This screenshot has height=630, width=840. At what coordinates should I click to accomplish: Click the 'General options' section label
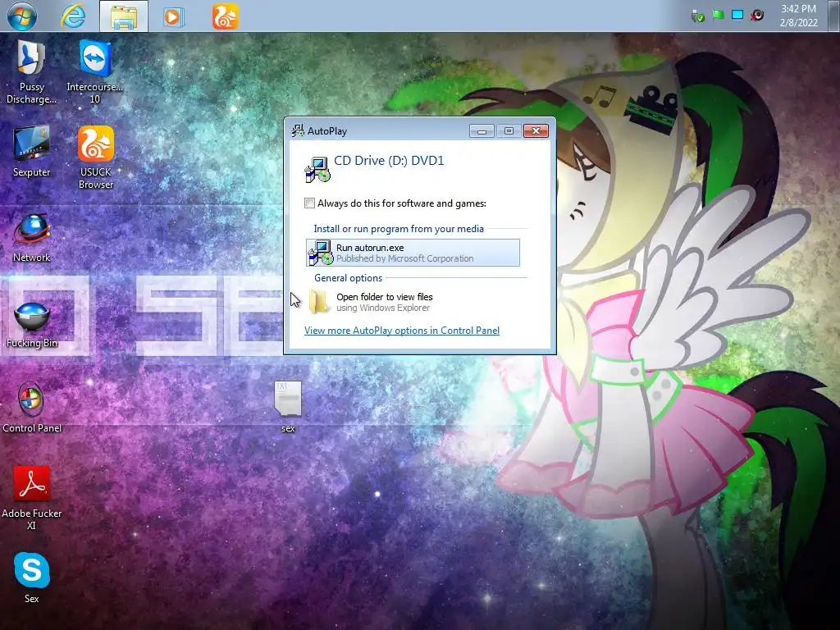pos(348,278)
